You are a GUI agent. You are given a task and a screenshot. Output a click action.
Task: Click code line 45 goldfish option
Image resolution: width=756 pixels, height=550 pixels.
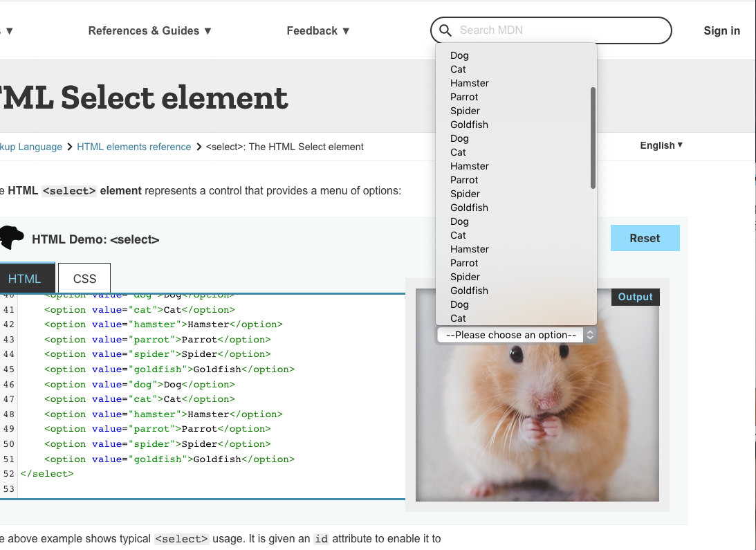(169, 369)
